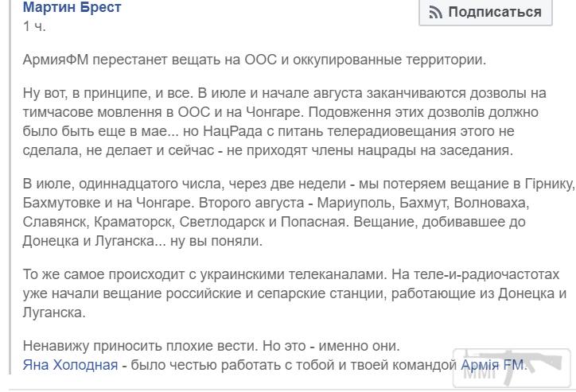Click the word Бахмутовке in the post
Viewport: 576px width, 392px height.
point(61,203)
